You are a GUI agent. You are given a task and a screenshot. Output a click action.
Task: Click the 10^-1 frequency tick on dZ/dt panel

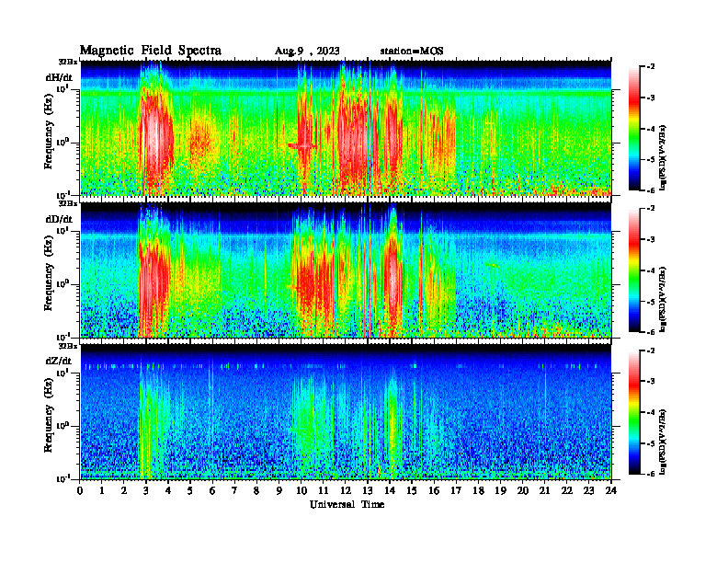point(63,479)
